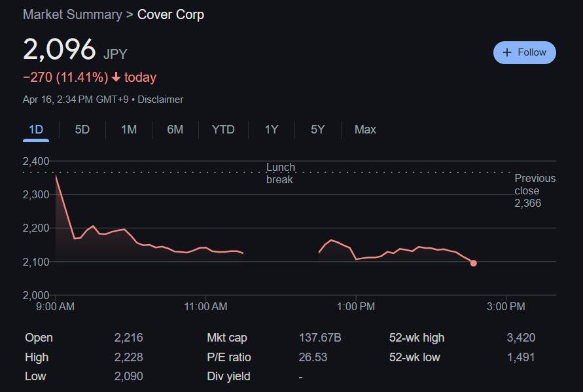This screenshot has height=392, width=583.
Task: Open the Market Summary breadcrumb link
Action: (x=73, y=14)
